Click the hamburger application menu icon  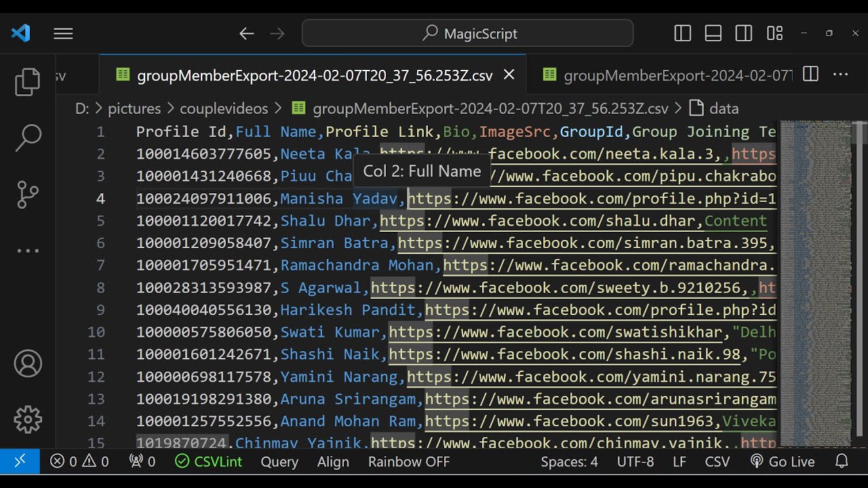(x=63, y=33)
